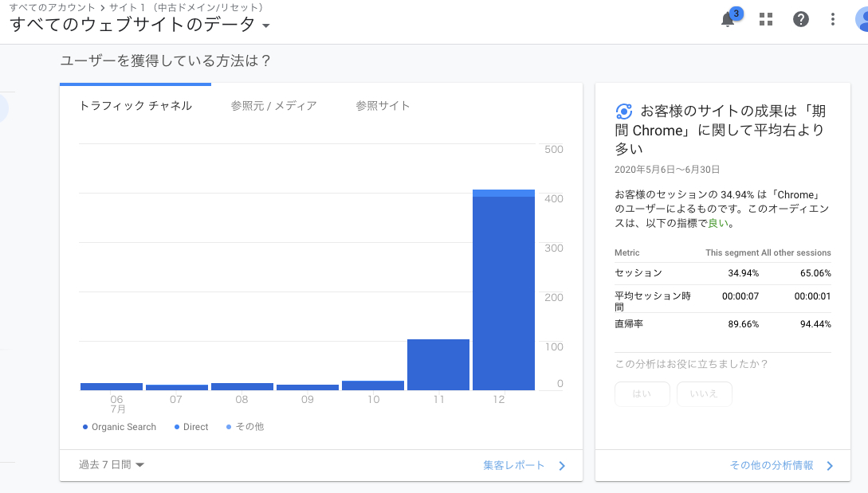Click the arrow chevron beside 集客レポート
868x493 pixels.
562,465
